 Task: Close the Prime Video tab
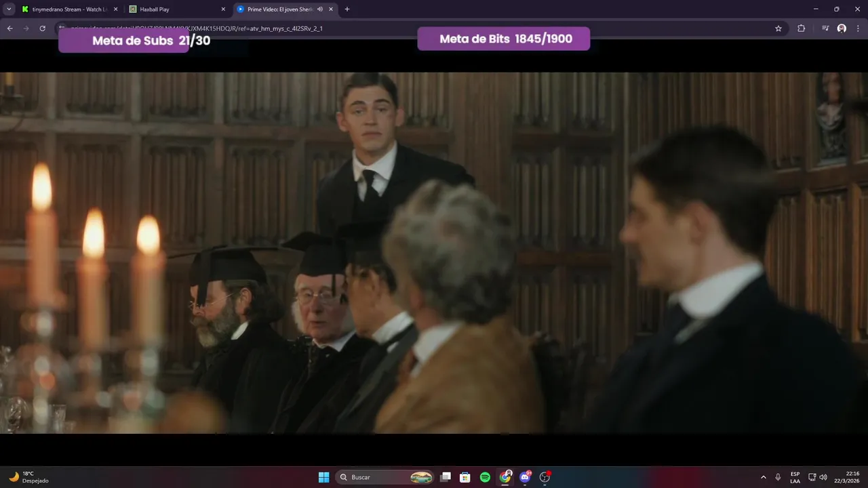pyautogui.click(x=331, y=9)
